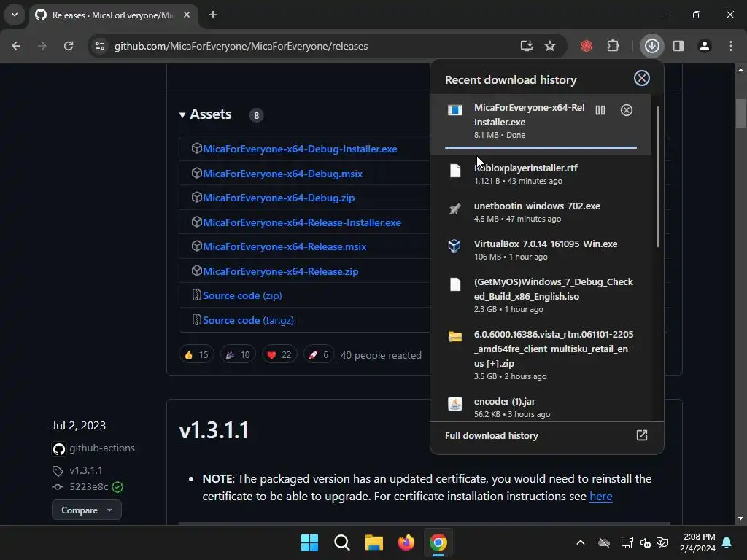
Task: Click the unetbootin file icon
Action: point(454,209)
